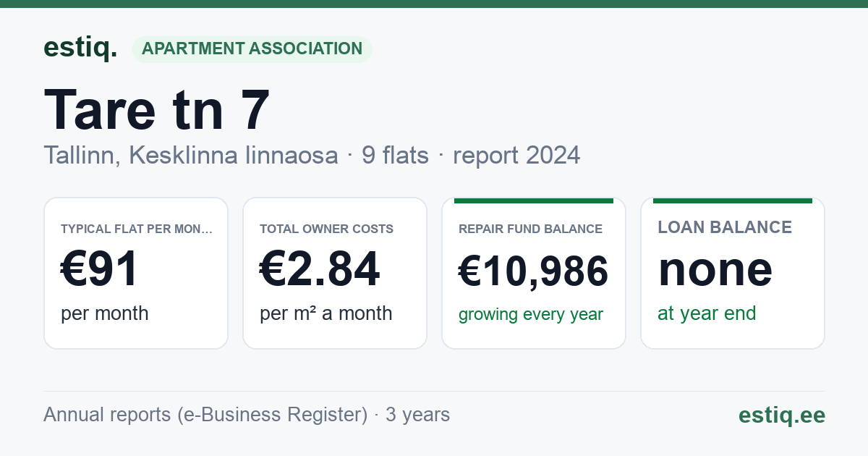Click the APARTMENT ASSOCIATION badge
This screenshot has width=868, height=456.
[x=252, y=49]
